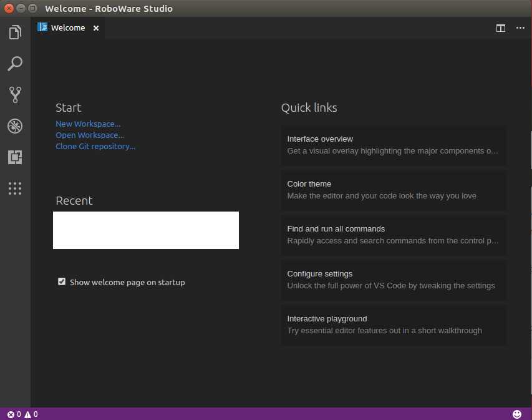Click the New Workspace... link
This screenshot has height=420, width=532.
[x=88, y=124]
